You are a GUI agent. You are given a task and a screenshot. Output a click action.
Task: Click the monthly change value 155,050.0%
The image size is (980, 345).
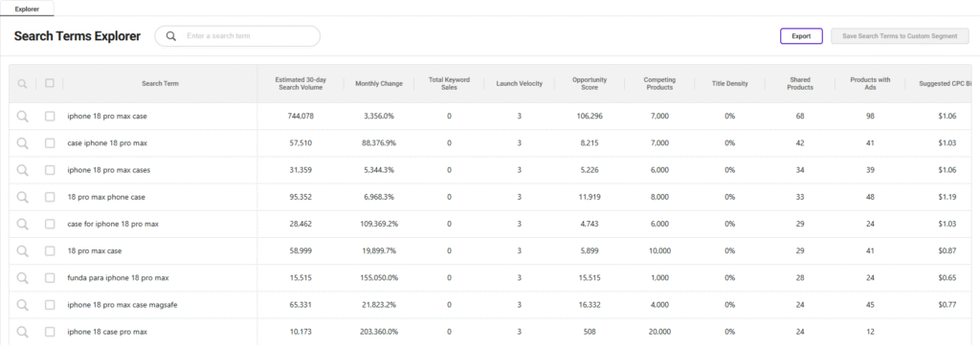pyautogui.click(x=379, y=277)
